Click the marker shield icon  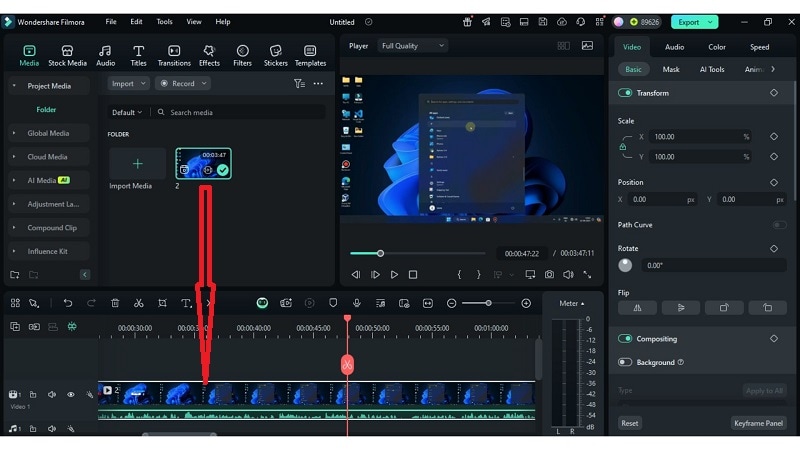(x=333, y=303)
